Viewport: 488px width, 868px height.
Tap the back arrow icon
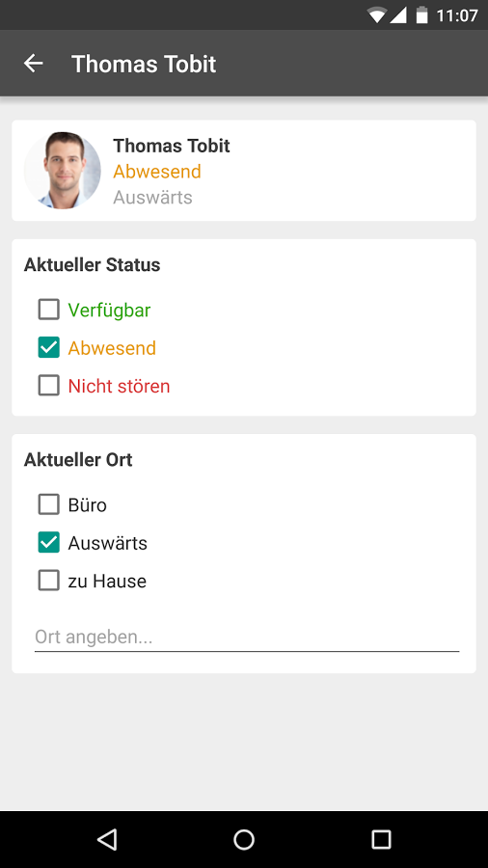(33, 64)
